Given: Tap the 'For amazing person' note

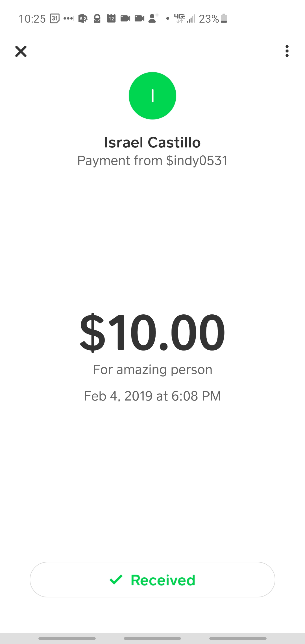Looking at the screenshot, I should tap(152, 369).
